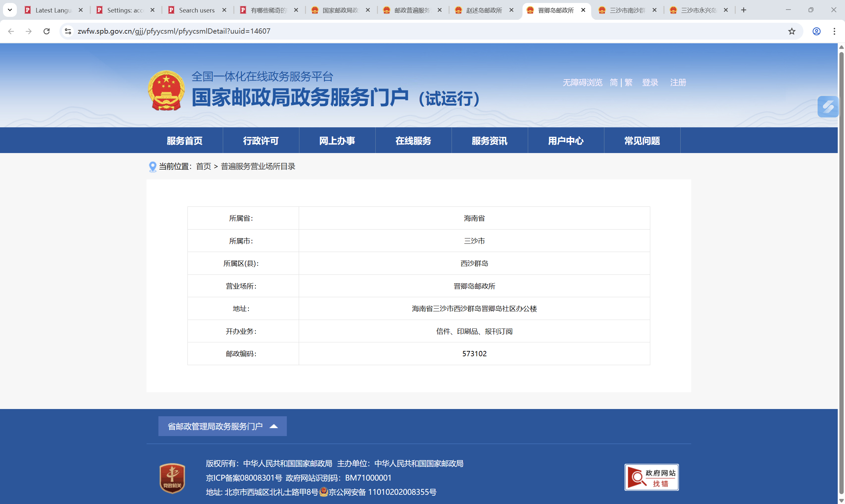Image resolution: width=845 pixels, height=504 pixels.
Task: Click the 登录 login link
Action: [x=650, y=82]
